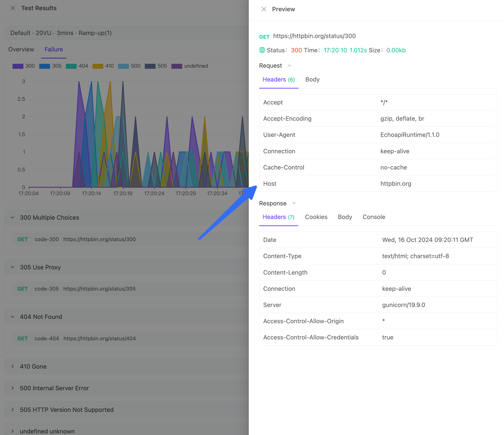Open the code-300 GET request row

[x=130, y=239]
